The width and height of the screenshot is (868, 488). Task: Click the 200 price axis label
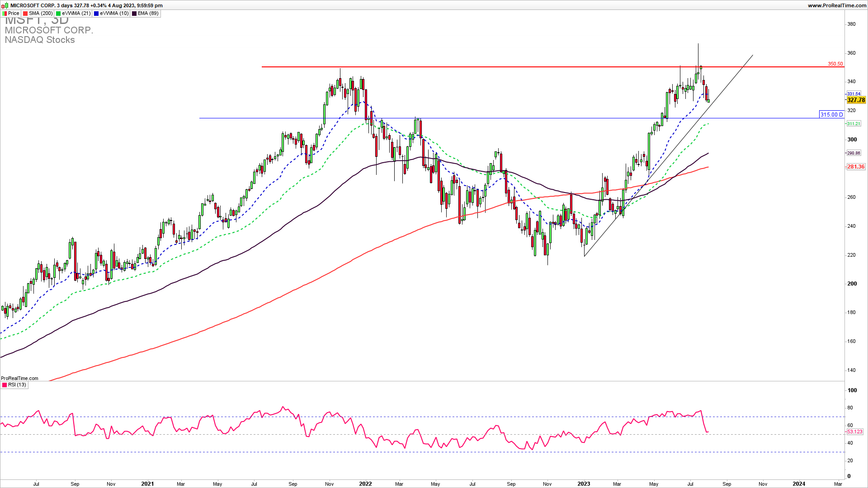pos(852,284)
